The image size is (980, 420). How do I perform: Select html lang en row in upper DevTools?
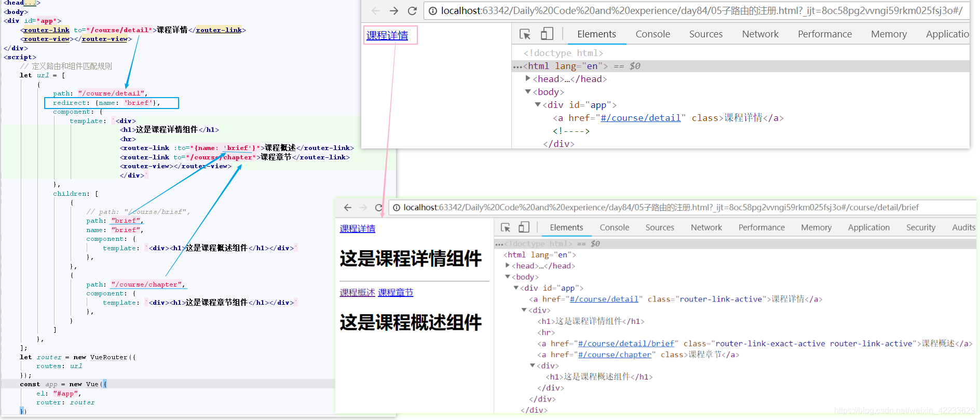click(x=741, y=66)
